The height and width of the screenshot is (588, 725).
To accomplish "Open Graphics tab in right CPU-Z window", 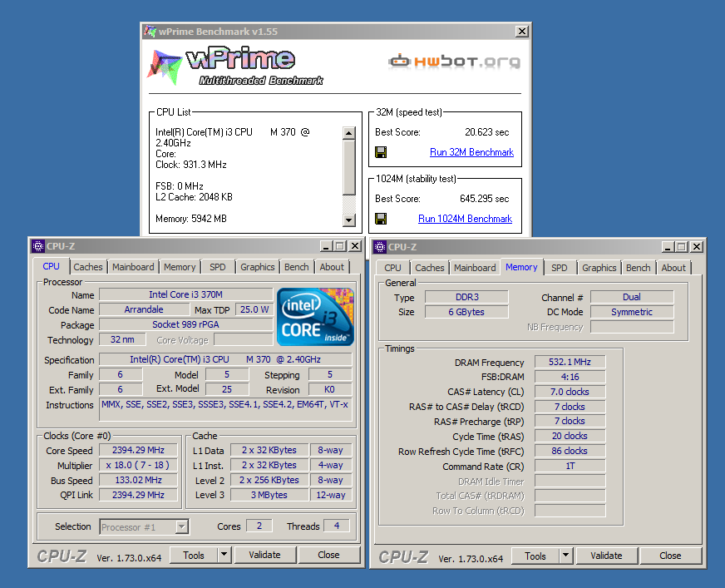I will click(599, 268).
